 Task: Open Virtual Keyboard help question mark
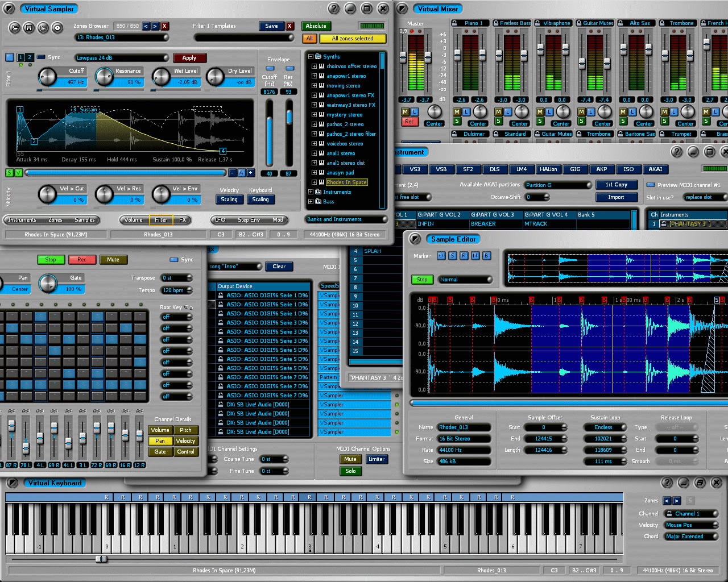click(667, 483)
